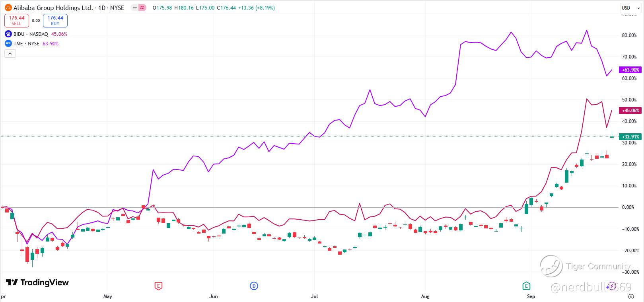Screen dimensions: 644x302
Task: Click the Sep label on time axis
Action: tap(531, 296)
